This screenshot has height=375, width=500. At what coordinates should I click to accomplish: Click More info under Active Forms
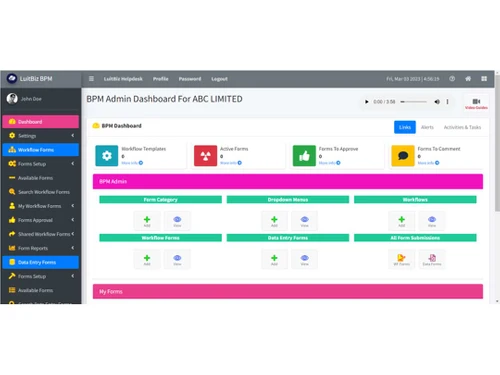click(231, 163)
